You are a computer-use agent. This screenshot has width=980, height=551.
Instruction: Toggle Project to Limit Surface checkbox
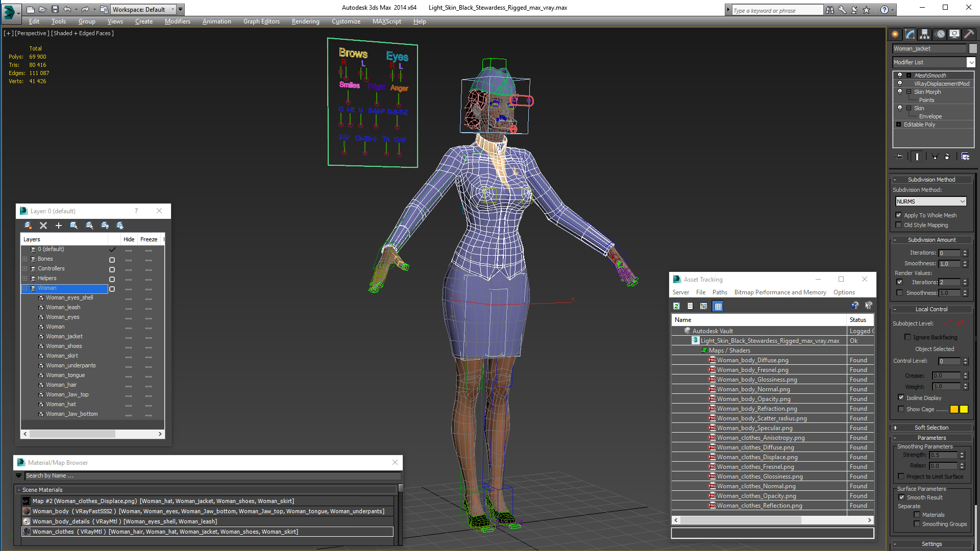click(901, 477)
